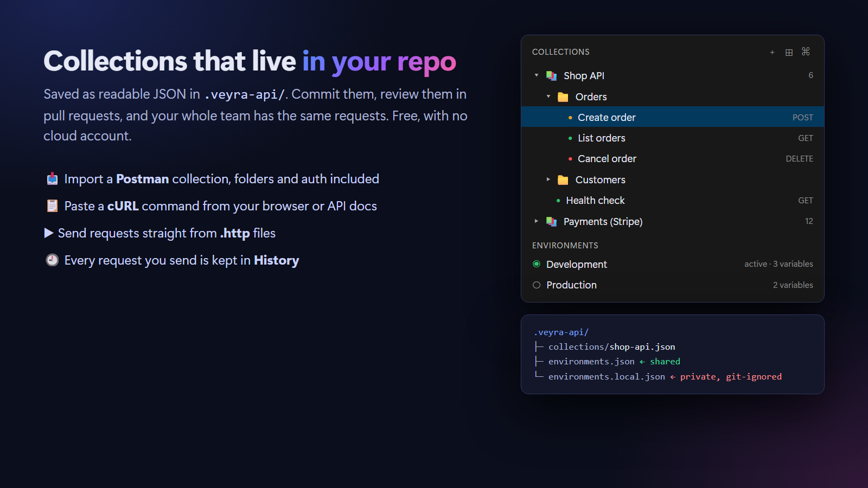The image size is (868, 488).
Task: Click the DELETE label on Cancel order
Action: click(x=800, y=159)
